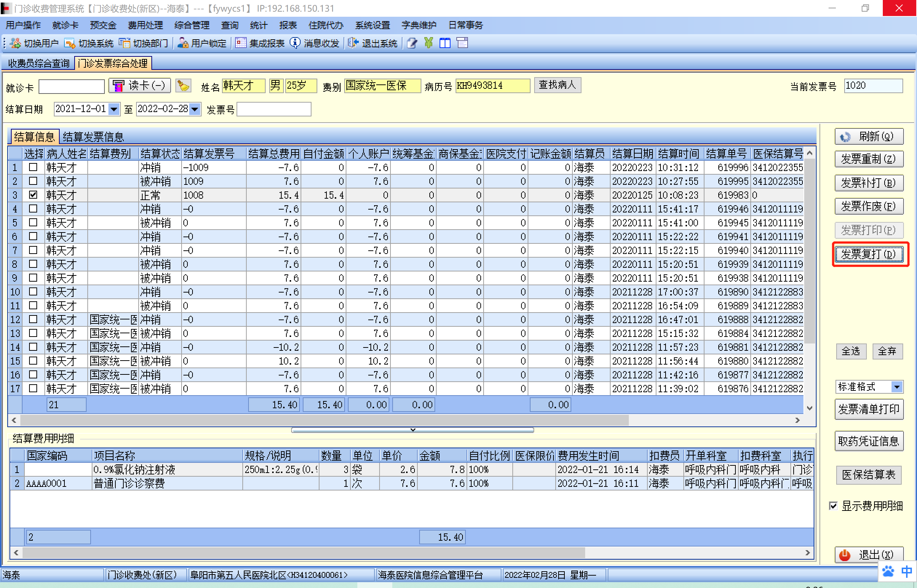Toggle the 显示费用明细 checkbox

pyautogui.click(x=833, y=506)
